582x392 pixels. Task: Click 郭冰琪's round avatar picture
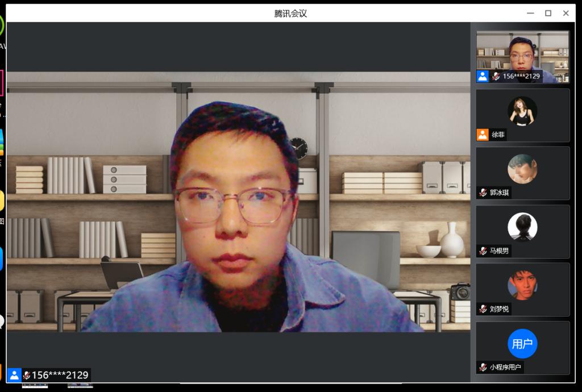pyautogui.click(x=522, y=169)
